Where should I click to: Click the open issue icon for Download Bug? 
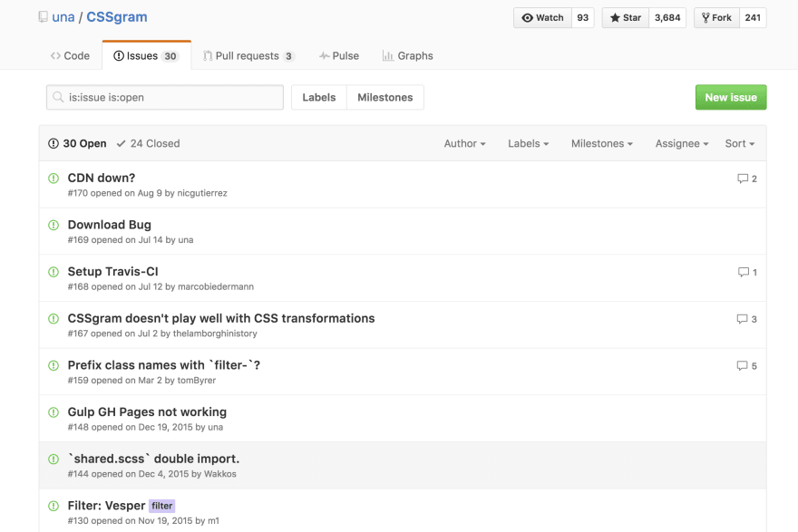pyautogui.click(x=54, y=225)
